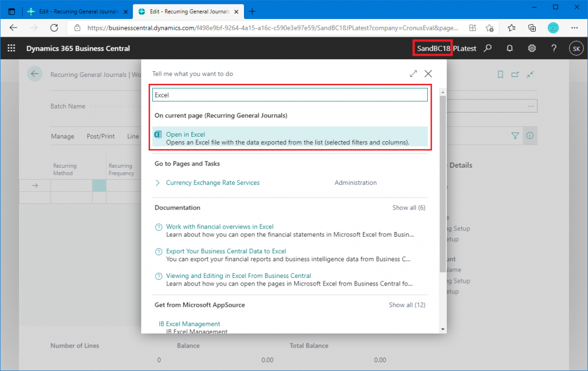
Task: Open the Manage menu
Action: click(x=63, y=136)
